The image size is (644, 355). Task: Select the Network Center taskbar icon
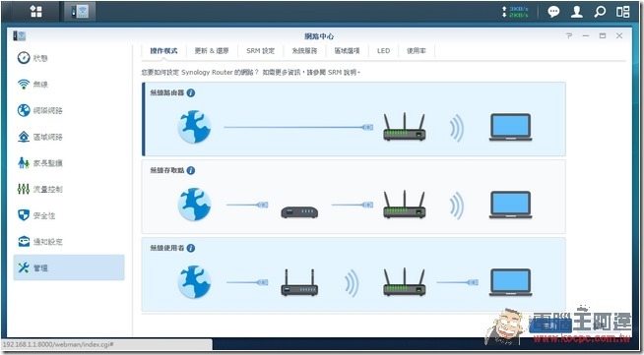coord(80,12)
